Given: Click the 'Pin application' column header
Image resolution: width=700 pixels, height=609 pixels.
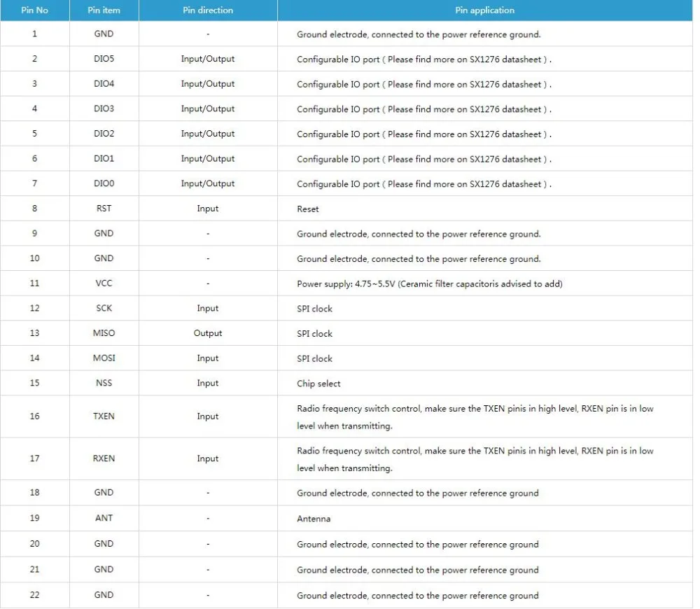Looking at the screenshot, I should (485, 10).
